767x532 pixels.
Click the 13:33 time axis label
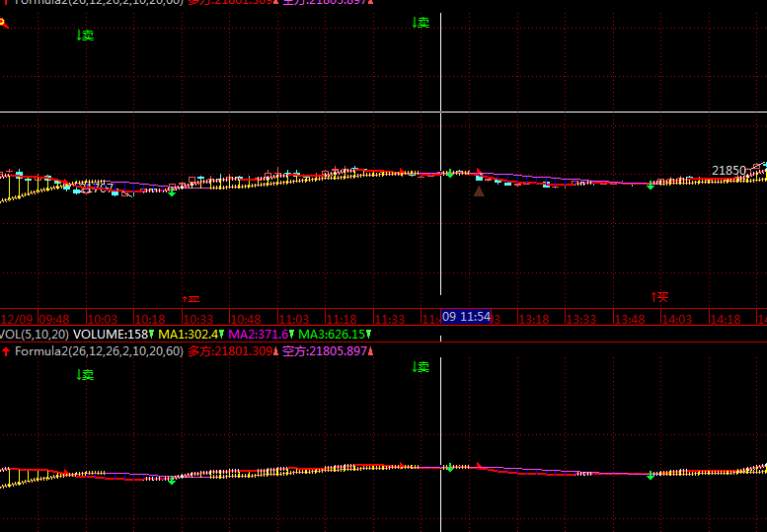581,319
